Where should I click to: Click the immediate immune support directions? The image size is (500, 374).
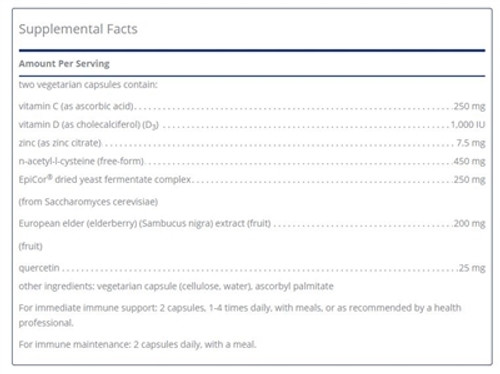tap(240, 315)
